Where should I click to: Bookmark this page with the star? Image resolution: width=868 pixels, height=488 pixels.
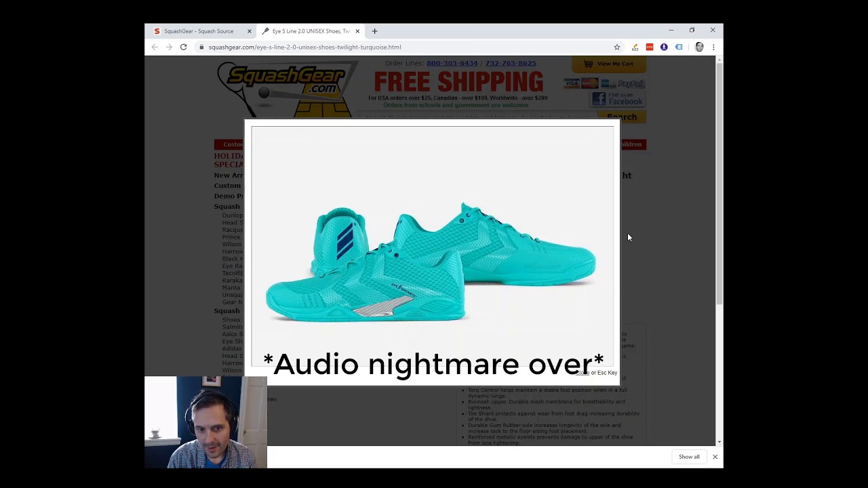coord(617,47)
